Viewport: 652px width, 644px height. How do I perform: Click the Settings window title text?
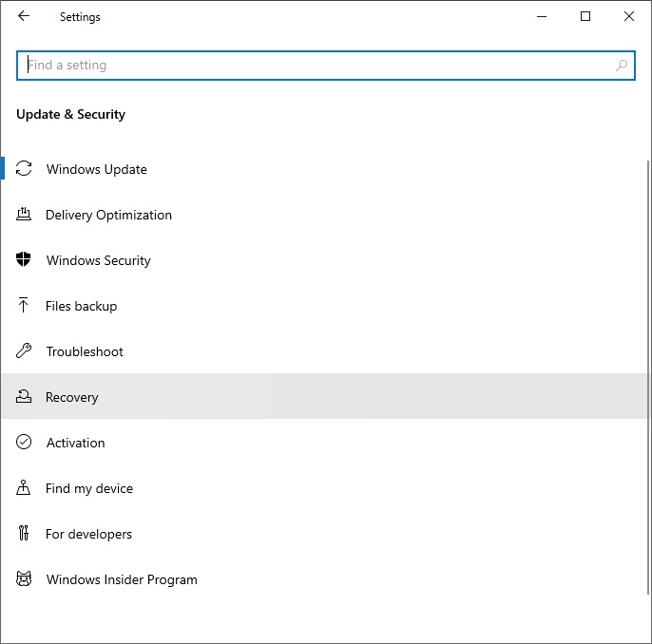pyautogui.click(x=80, y=17)
